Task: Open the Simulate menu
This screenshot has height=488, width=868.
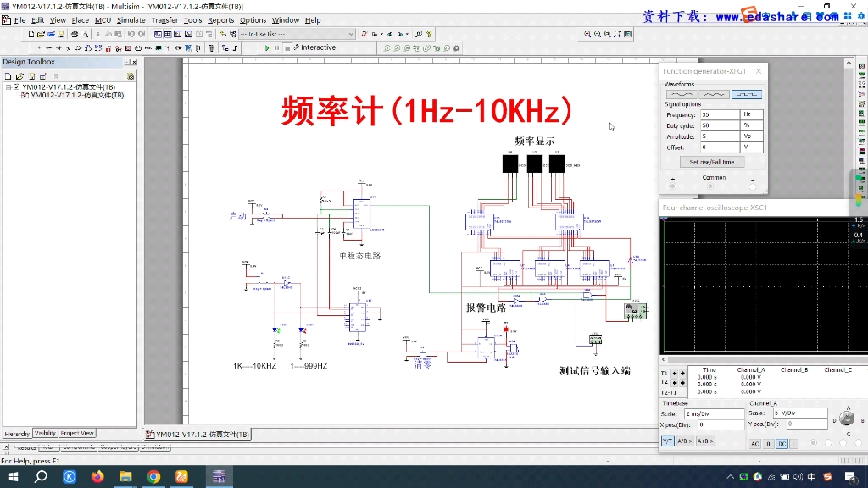Action: (x=131, y=20)
